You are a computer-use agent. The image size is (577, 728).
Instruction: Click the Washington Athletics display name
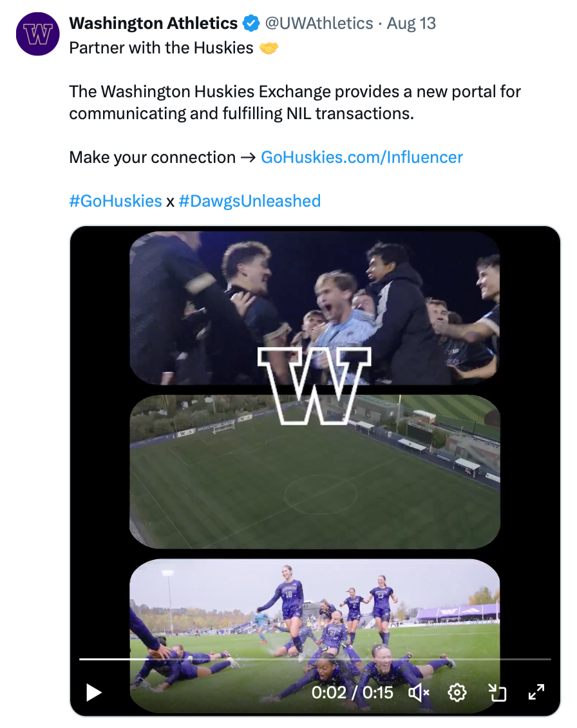pos(153,24)
